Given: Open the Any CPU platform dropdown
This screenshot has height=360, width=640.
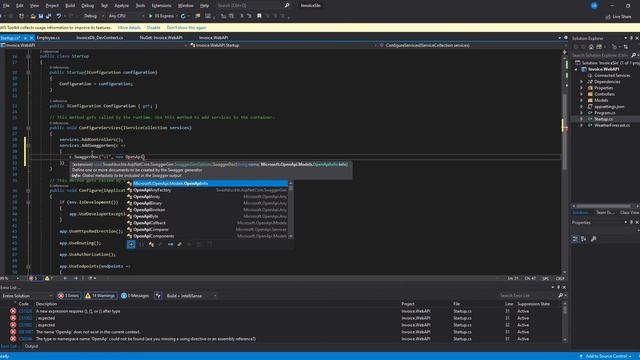Looking at the screenshot, I should tap(125, 16).
